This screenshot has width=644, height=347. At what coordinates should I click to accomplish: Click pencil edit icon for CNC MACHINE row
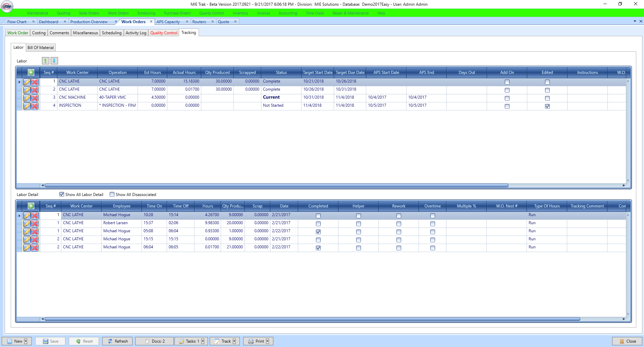pos(27,98)
